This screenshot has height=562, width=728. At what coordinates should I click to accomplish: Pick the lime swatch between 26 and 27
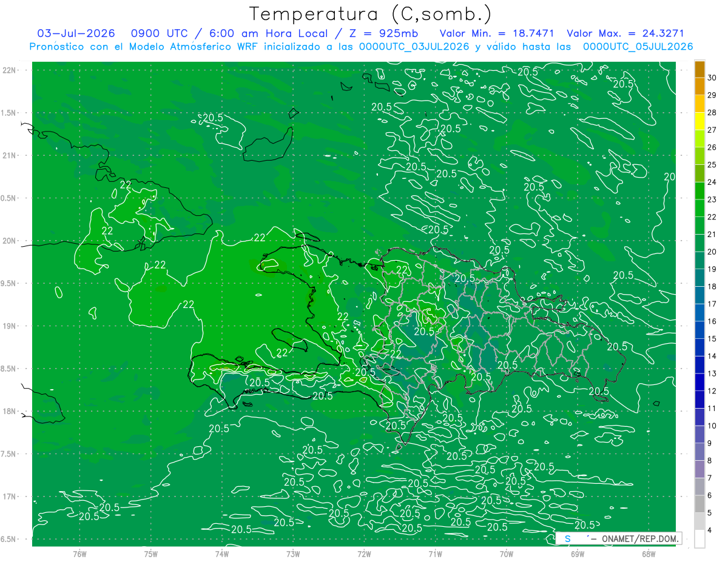700,139
